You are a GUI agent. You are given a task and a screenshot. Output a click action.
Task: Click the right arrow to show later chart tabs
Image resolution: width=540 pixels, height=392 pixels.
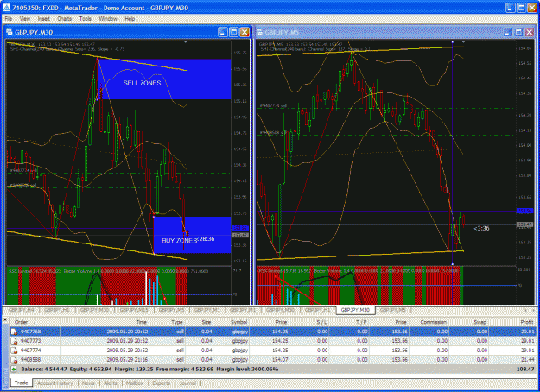tap(533, 311)
